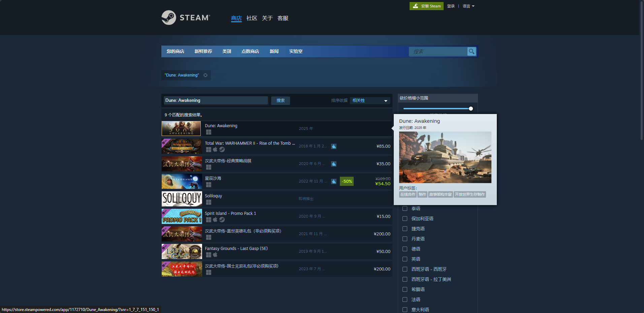Image resolution: width=644 pixels, height=313 pixels.
Task: Check the 英语 language checkbox
Action: point(405,259)
